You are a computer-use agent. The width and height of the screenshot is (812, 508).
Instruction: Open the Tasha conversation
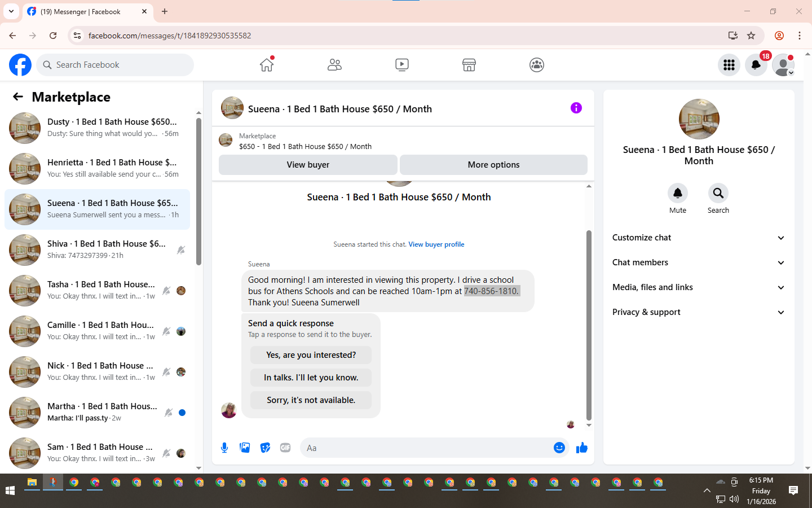tap(97, 291)
